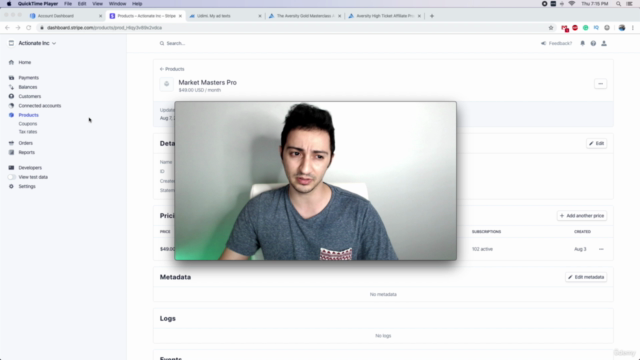
Task: Reload the page
Action: pos(29,28)
